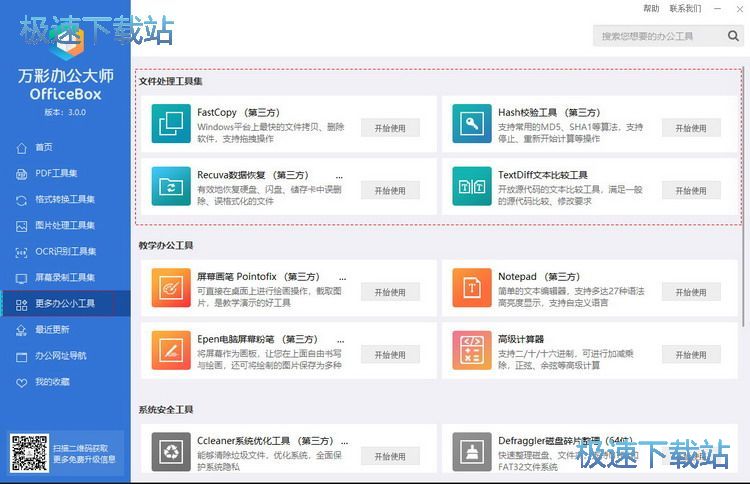Screen dimensions: 750x484
Task: Select 更多办公小工具 in sidebar
Action: click(65, 304)
